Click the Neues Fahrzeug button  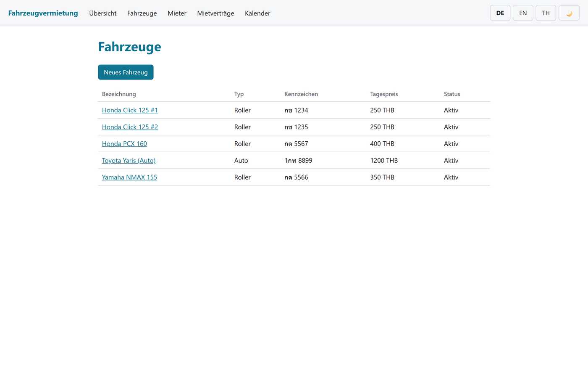pyautogui.click(x=126, y=72)
